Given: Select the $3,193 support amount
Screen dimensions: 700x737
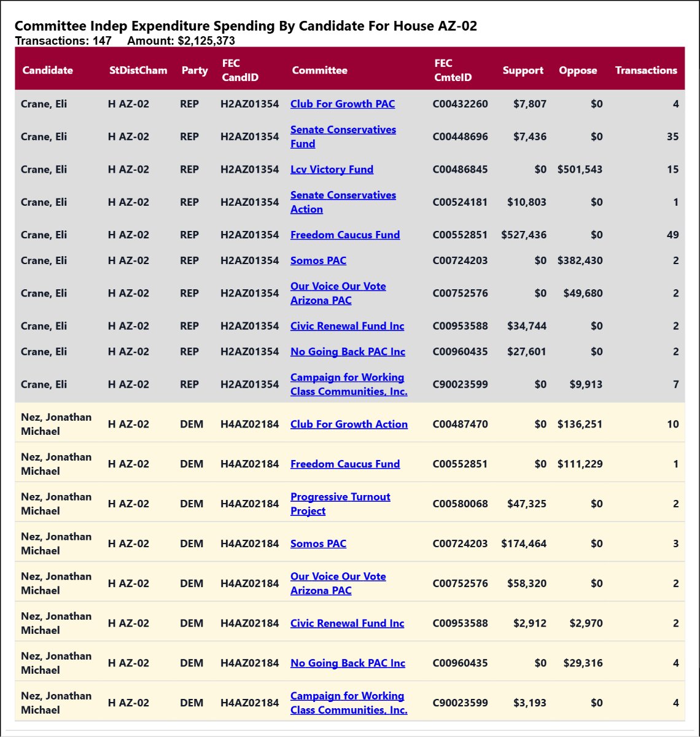Looking at the screenshot, I should pyautogui.click(x=530, y=703).
